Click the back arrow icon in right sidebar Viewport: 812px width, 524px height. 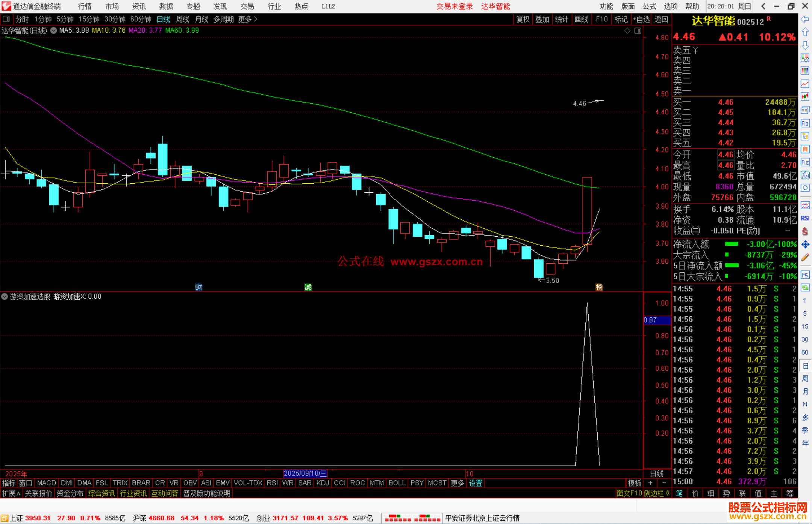(x=805, y=19)
